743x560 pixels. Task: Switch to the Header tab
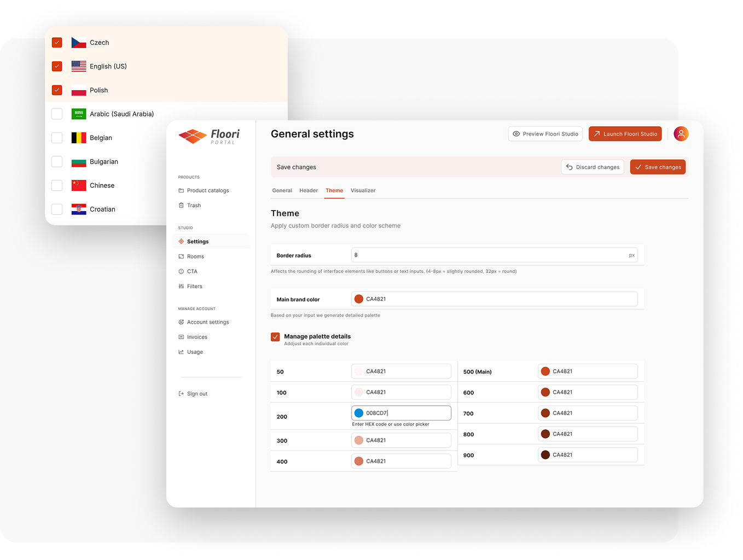[x=309, y=191]
